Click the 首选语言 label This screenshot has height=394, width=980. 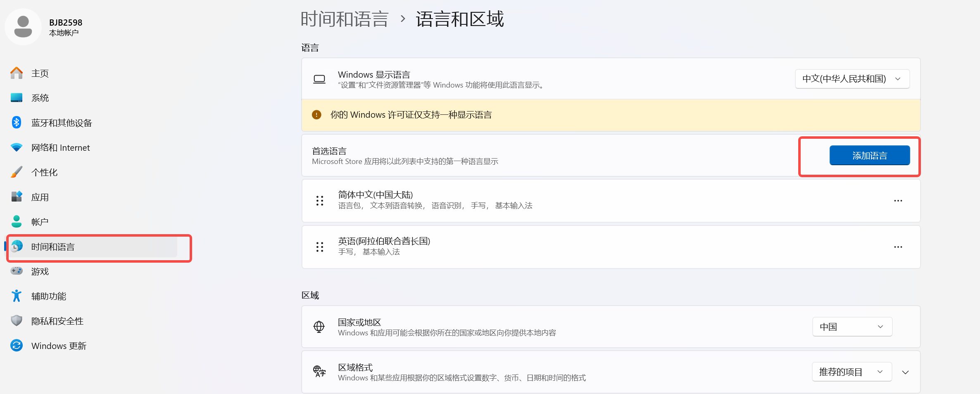[329, 151]
